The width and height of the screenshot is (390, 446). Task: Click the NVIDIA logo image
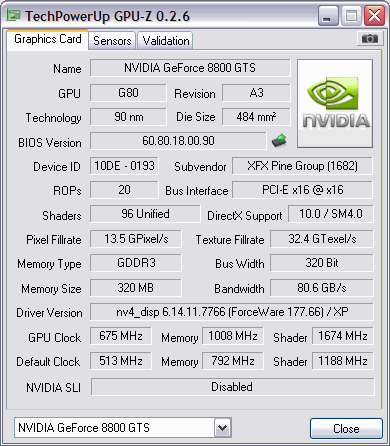click(335, 103)
